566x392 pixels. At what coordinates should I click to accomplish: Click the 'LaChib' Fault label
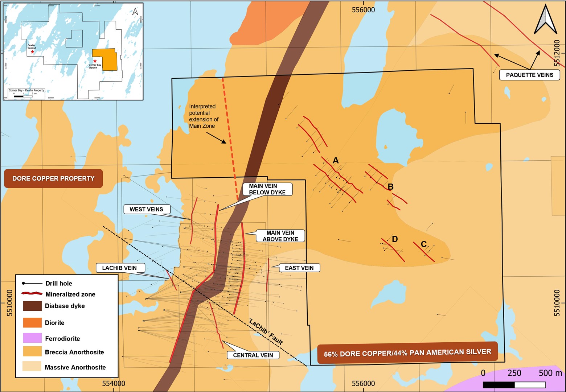point(266,331)
